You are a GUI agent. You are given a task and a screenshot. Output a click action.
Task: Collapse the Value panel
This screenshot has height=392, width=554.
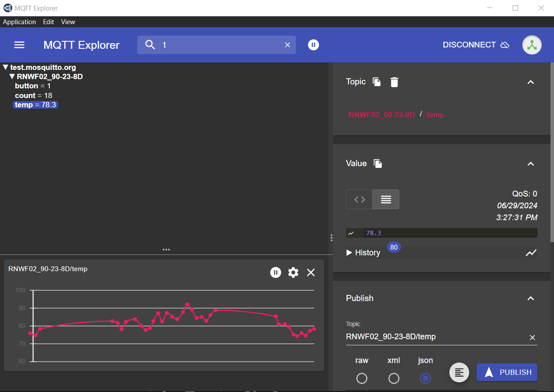[x=531, y=164]
